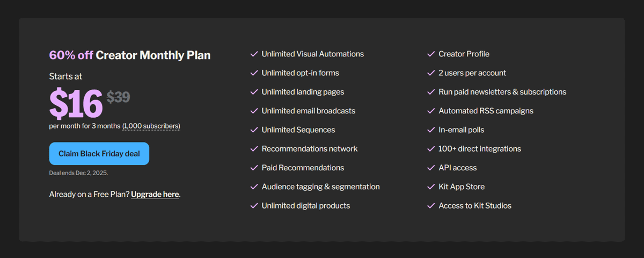The image size is (644, 258).
Task: Click the 1,000 subscribers dotted-underline text
Action: pos(151,126)
